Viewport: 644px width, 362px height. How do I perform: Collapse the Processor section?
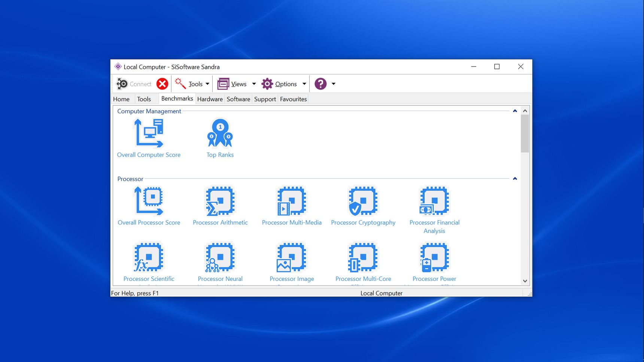515,179
